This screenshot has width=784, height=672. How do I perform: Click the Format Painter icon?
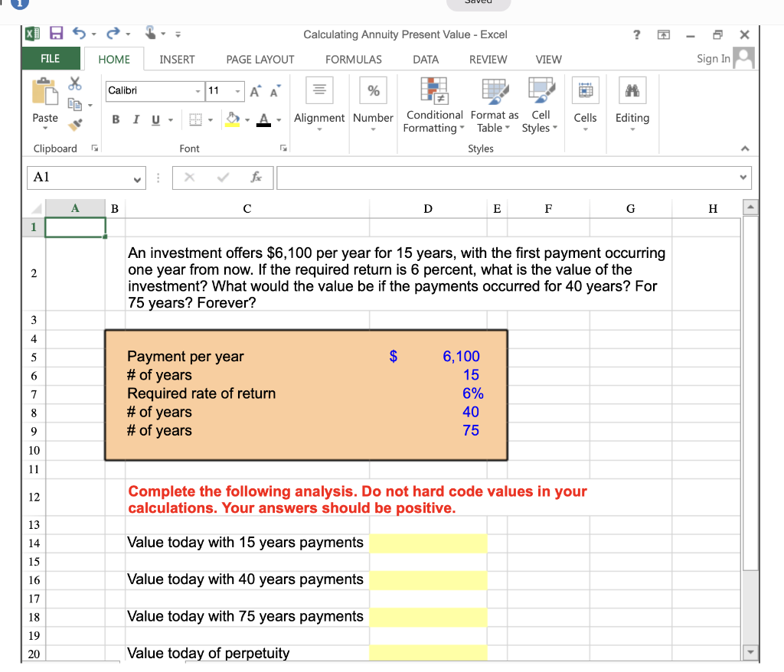point(74,122)
